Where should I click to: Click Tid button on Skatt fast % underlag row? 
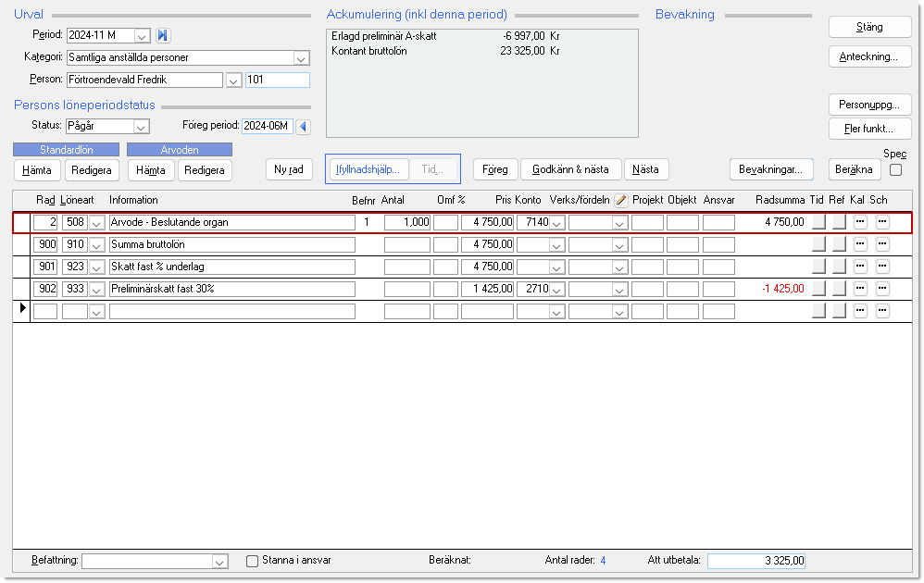click(x=818, y=267)
